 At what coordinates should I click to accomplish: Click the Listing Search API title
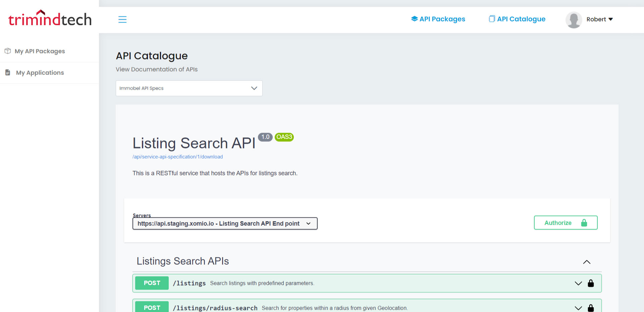pyautogui.click(x=194, y=143)
